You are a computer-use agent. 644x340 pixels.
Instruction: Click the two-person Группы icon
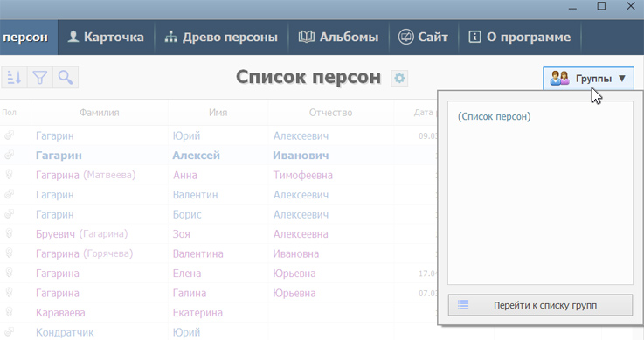559,78
